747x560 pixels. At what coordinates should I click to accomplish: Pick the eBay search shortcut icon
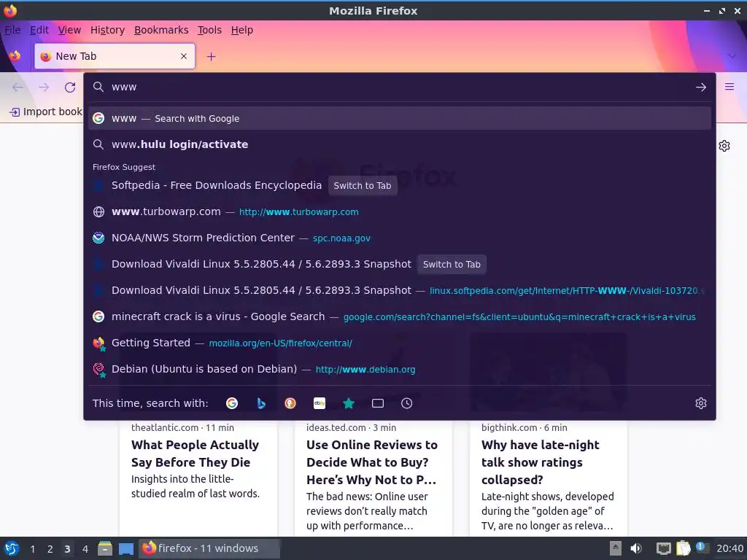[320, 403]
